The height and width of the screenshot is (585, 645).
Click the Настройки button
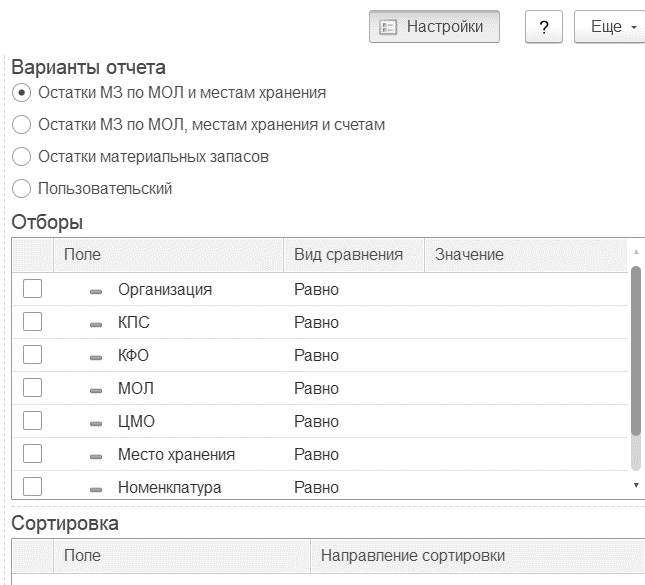tap(434, 27)
